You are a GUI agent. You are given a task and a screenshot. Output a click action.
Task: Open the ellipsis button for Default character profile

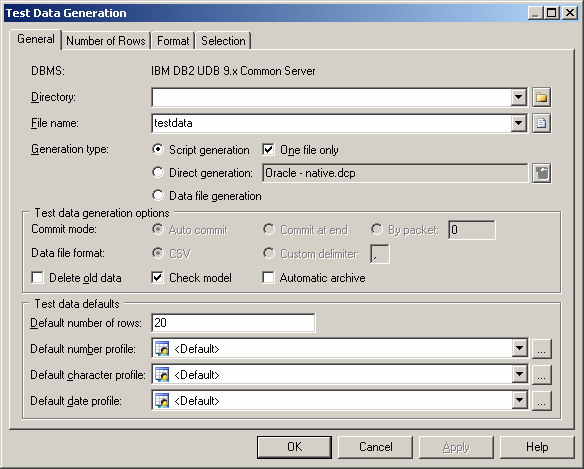[542, 375]
